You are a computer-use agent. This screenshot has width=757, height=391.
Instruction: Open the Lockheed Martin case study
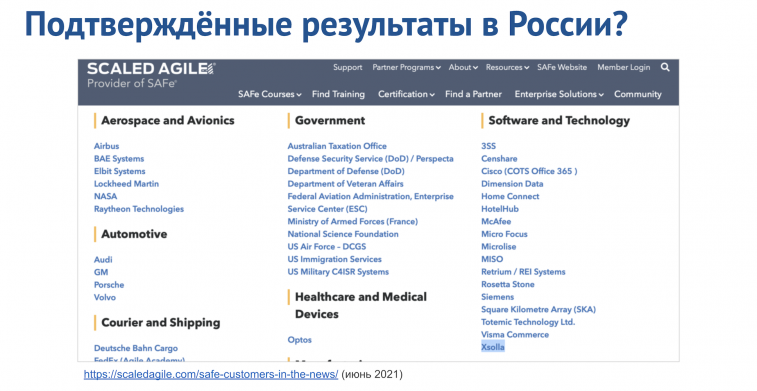pos(126,184)
